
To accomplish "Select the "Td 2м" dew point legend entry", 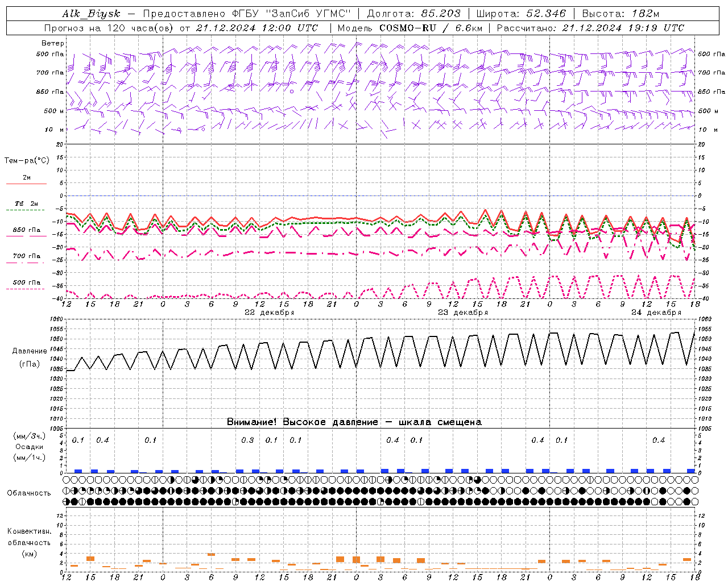I will (x=27, y=203).
